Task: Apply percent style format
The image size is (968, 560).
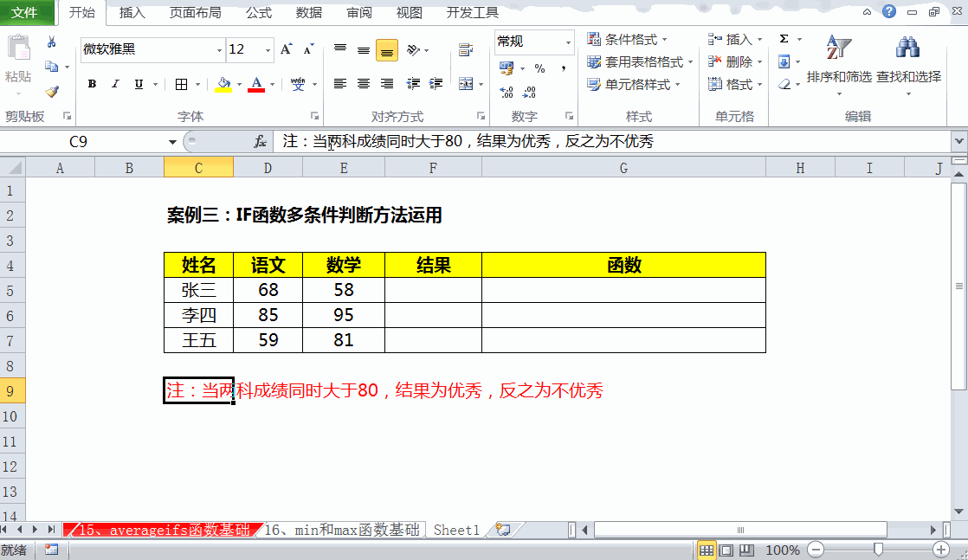Action: (540, 68)
